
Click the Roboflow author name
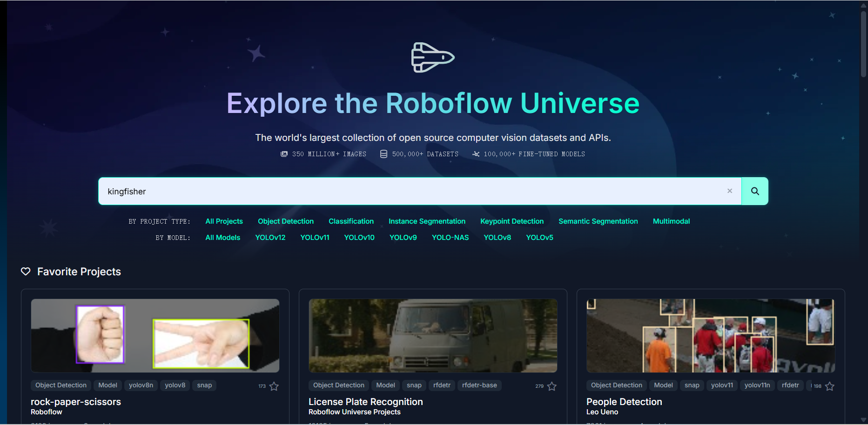[47, 412]
